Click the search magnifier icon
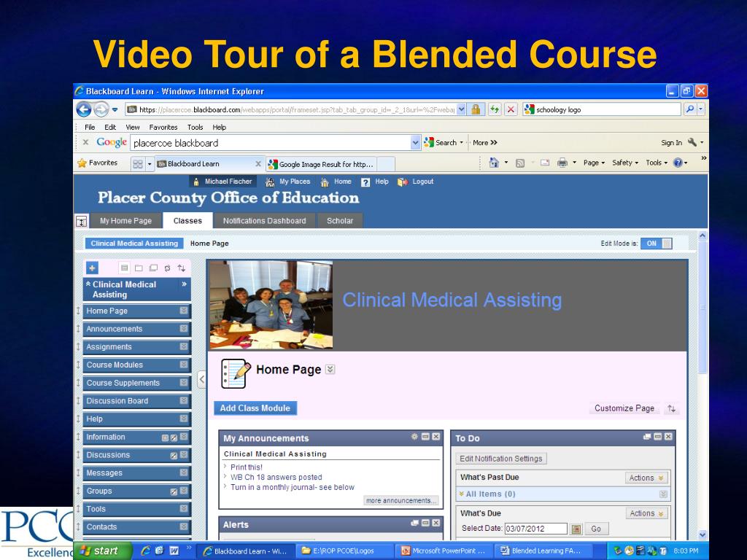Viewport: 747px width, 560px height. click(689, 109)
